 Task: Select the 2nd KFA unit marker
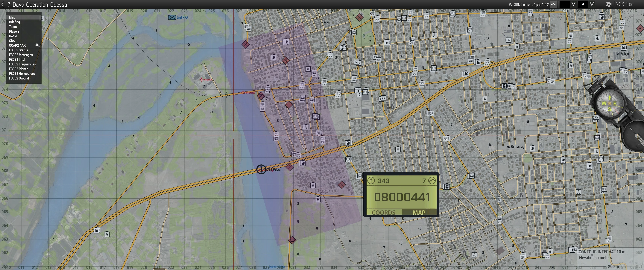coord(172,17)
